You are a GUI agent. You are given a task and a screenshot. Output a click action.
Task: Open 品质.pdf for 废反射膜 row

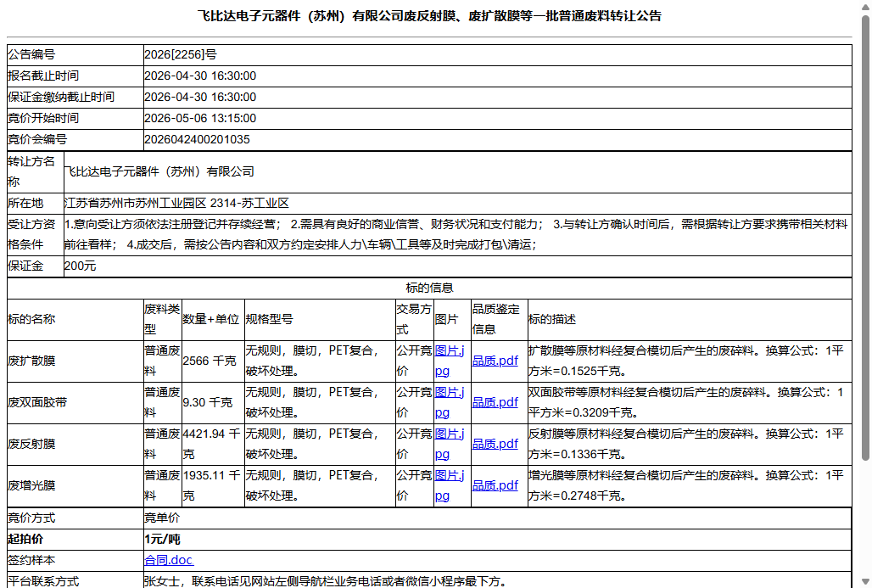pos(495,444)
